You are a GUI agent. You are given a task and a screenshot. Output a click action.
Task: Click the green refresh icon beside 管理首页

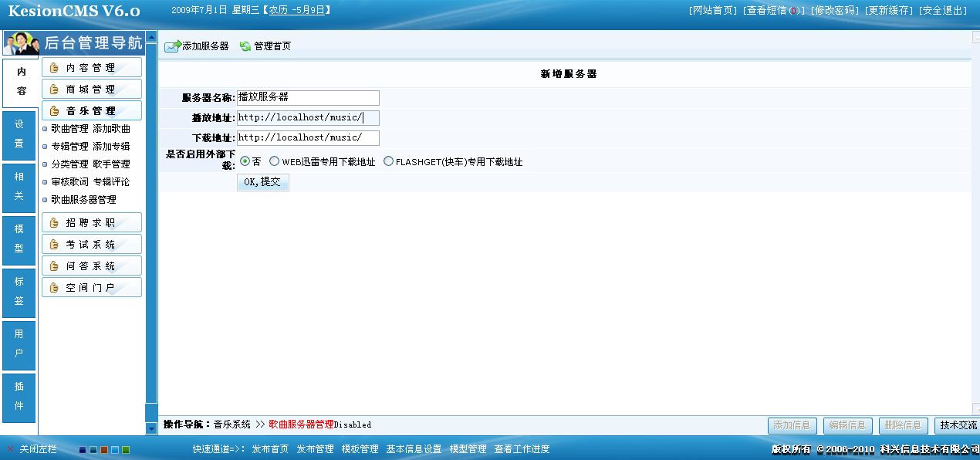tap(245, 46)
